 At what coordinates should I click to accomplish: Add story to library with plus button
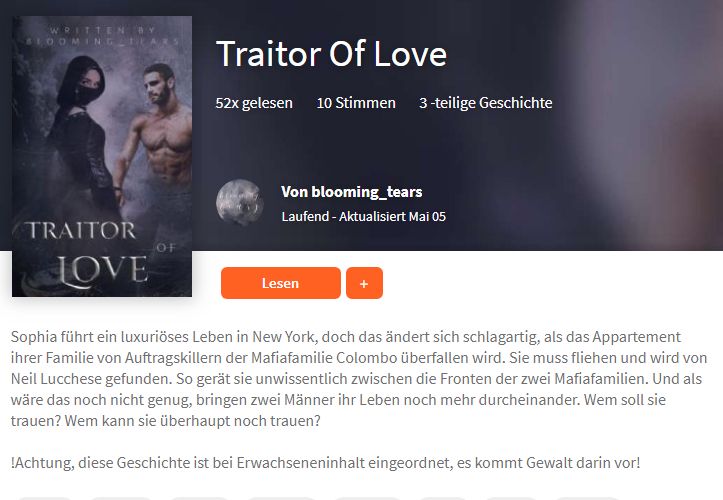[364, 283]
